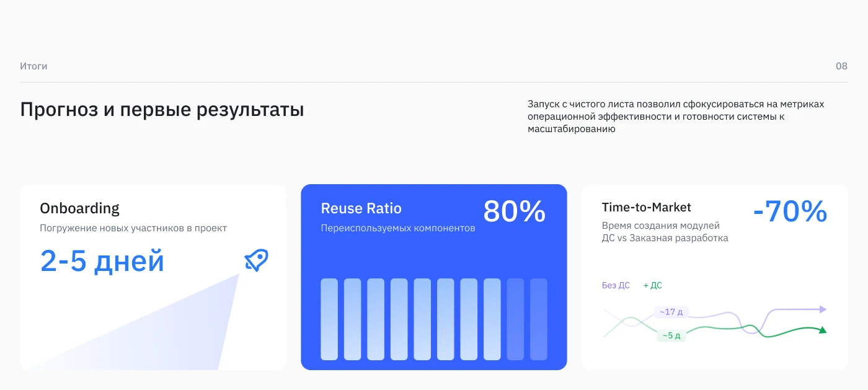Click the '-70%' statistic link
This screenshot has width=868, height=390.
click(790, 212)
